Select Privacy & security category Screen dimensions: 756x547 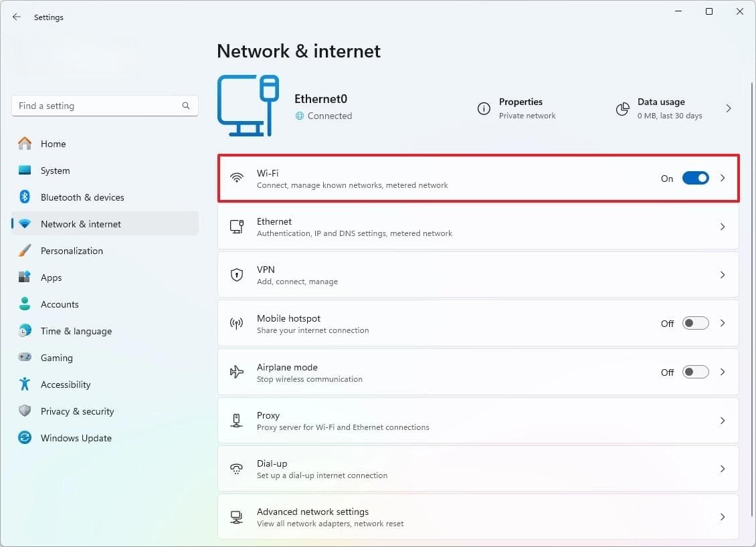(105, 411)
